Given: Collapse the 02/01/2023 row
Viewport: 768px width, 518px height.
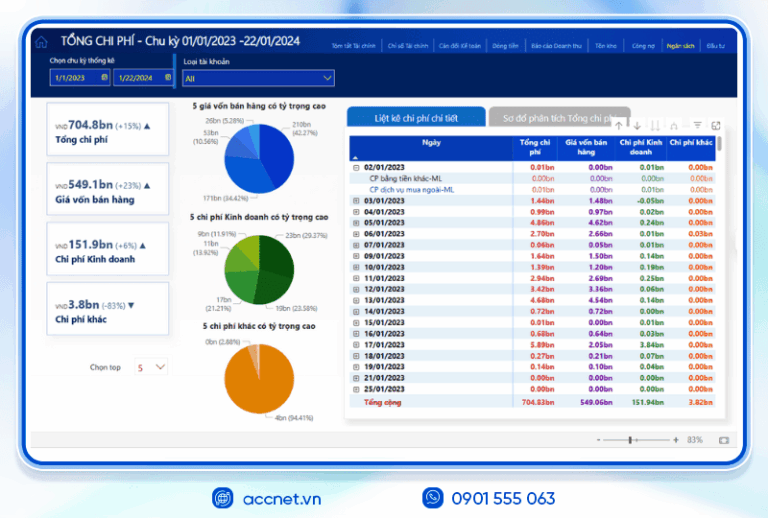Looking at the screenshot, I should (x=356, y=168).
